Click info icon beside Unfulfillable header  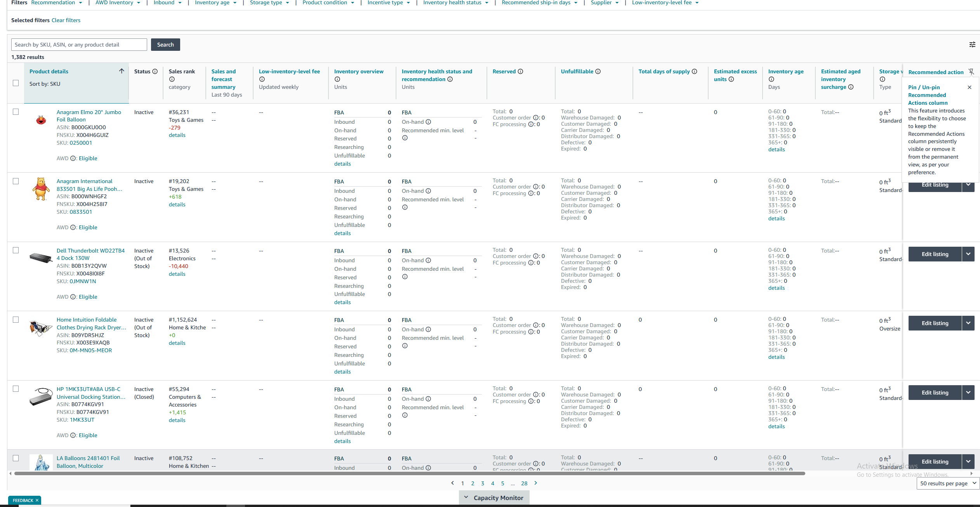pyautogui.click(x=598, y=71)
